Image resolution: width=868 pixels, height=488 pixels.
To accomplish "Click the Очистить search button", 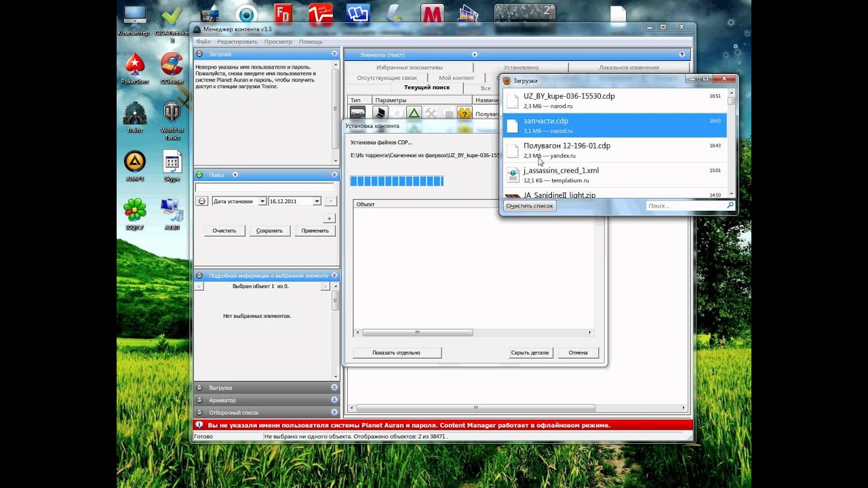I will (x=224, y=230).
